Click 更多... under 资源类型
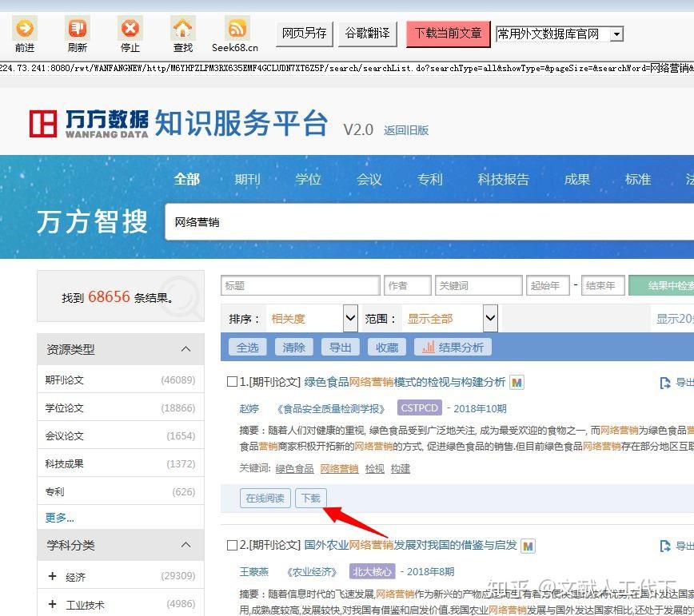The height and width of the screenshot is (616, 694). [x=60, y=518]
